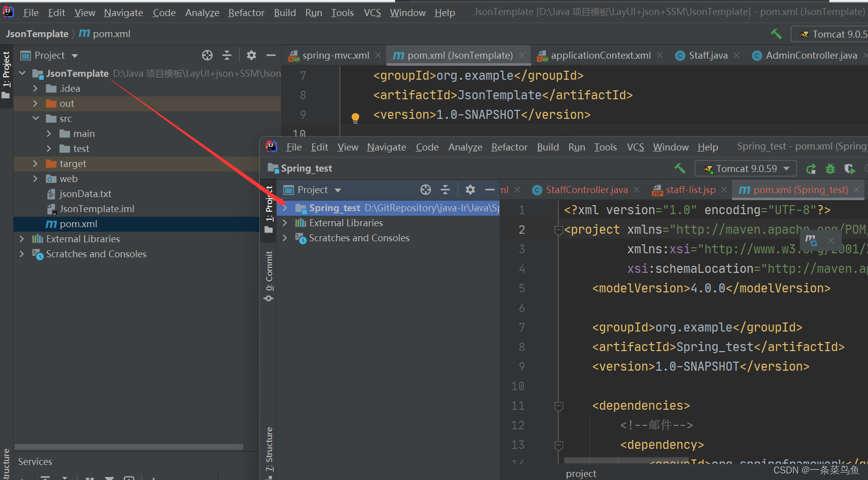Click locate-file crosshair icon in JsonTemplate Project panel
Image resolution: width=868 pixels, height=480 pixels.
[x=207, y=55]
